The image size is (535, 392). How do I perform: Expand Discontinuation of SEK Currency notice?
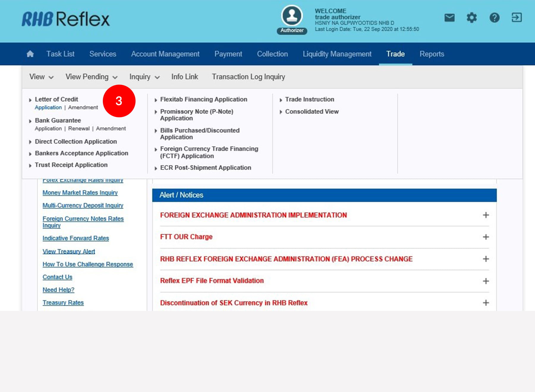486,303
